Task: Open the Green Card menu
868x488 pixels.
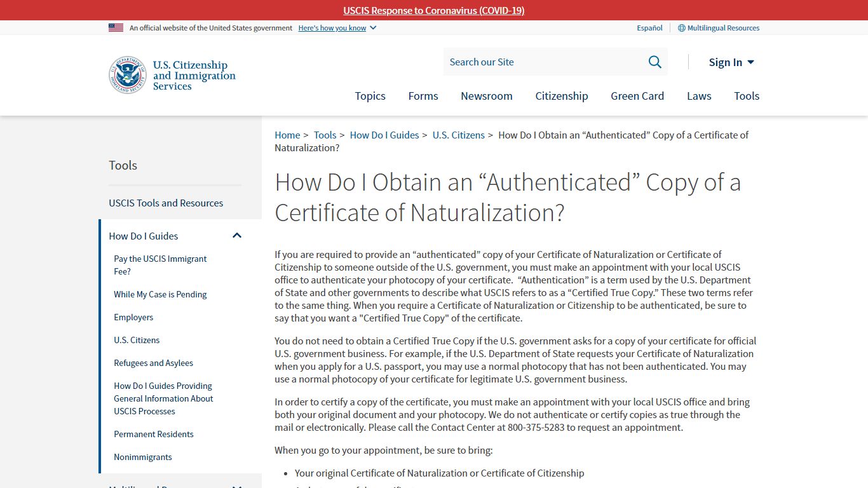Action: tap(637, 96)
